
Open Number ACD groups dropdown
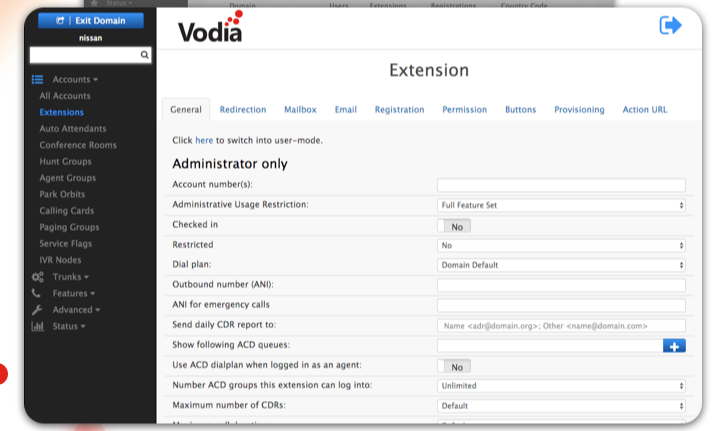[561, 386]
